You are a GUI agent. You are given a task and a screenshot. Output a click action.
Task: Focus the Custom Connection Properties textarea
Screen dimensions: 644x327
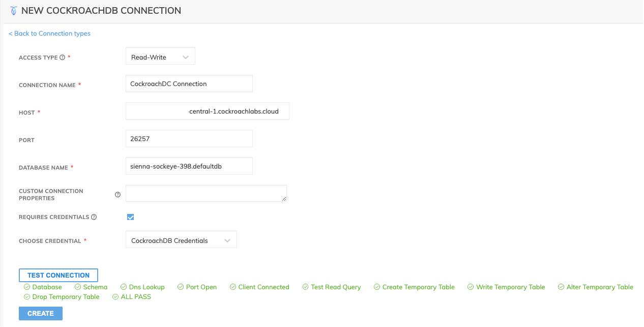click(207, 193)
